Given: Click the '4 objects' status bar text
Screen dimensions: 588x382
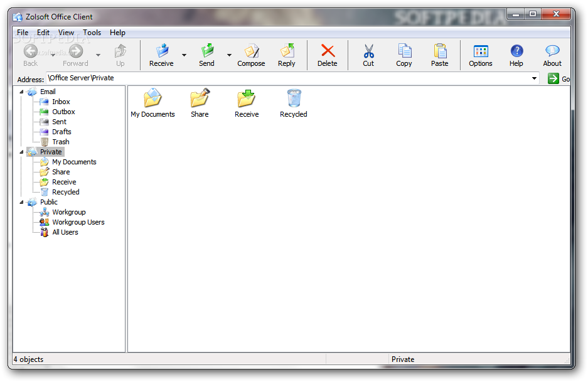Looking at the screenshot, I should [x=28, y=359].
